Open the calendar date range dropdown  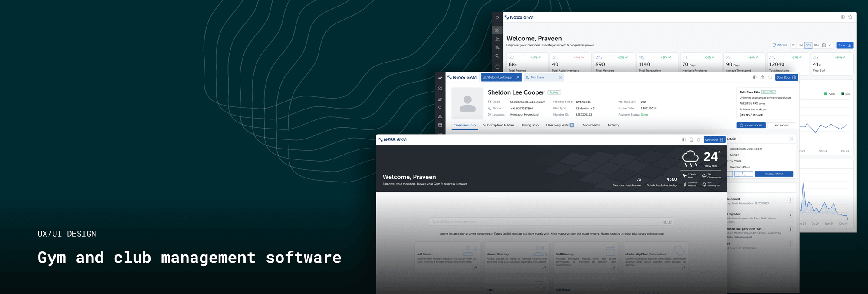coord(827,45)
